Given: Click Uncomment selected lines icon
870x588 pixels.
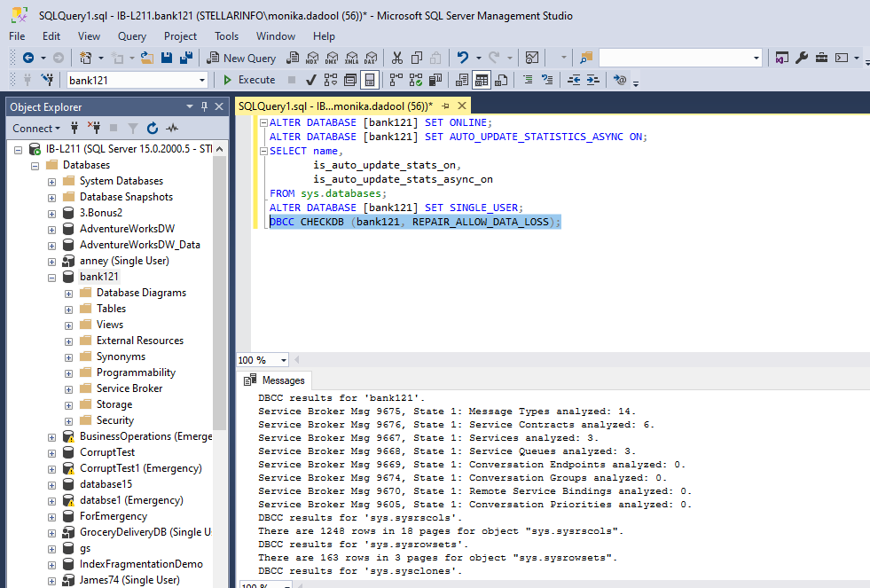Looking at the screenshot, I should point(547,80).
